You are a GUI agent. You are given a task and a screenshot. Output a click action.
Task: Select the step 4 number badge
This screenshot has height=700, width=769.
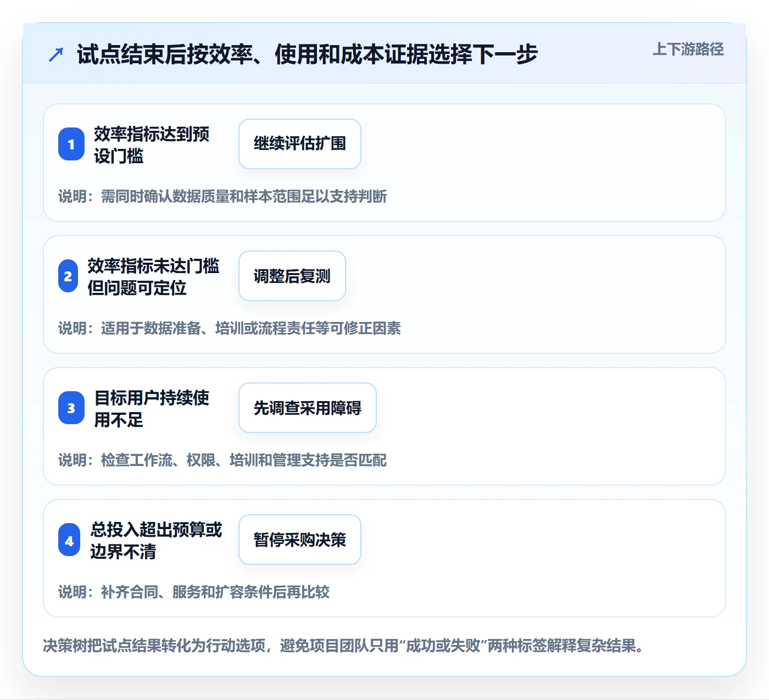pos(69,540)
